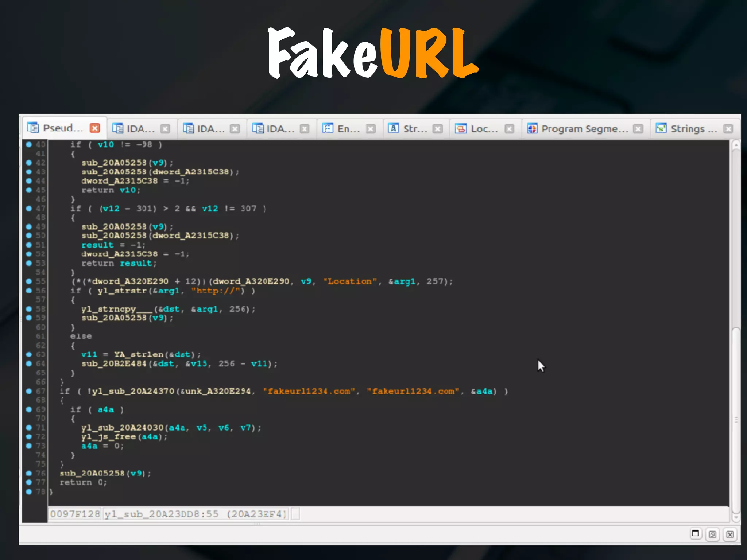This screenshot has width=747, height=560.
Task: Click the Local types tab icon
Action: click(461, 128)
